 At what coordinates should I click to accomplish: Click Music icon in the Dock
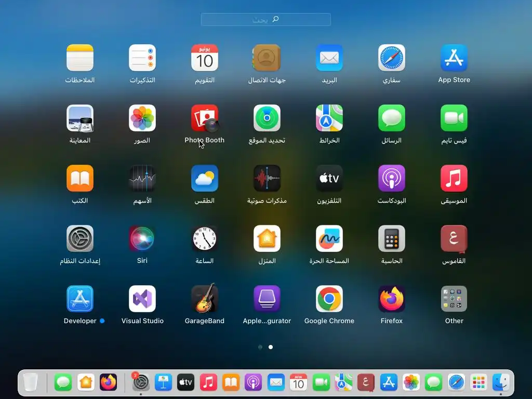click(208, 382)
